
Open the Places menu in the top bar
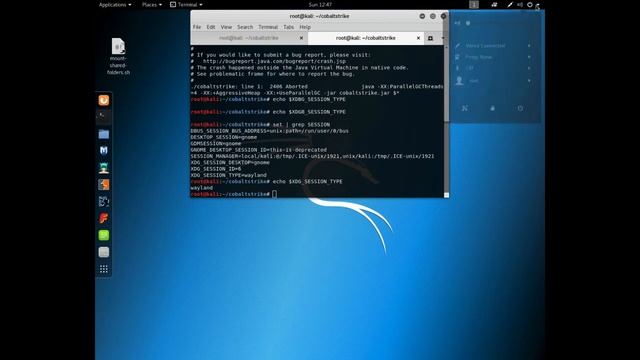point(152,4)
